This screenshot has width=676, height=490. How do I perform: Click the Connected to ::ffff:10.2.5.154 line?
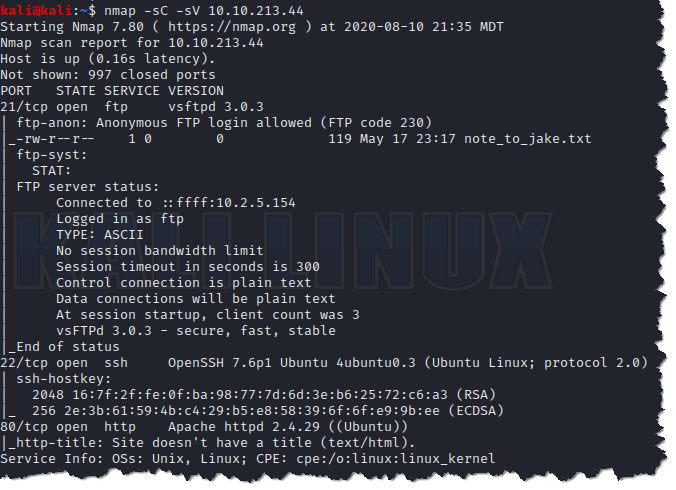pyautogui.click(x=176, y=202)
